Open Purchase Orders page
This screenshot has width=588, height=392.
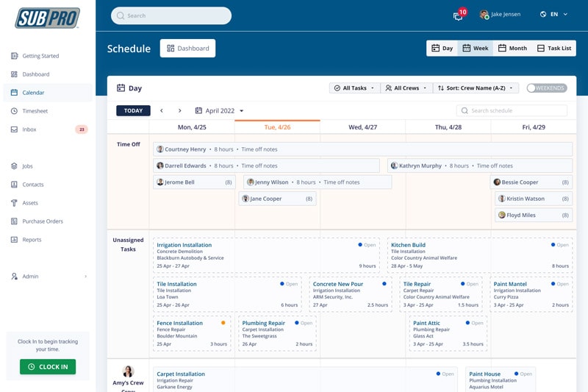[42, 221]
